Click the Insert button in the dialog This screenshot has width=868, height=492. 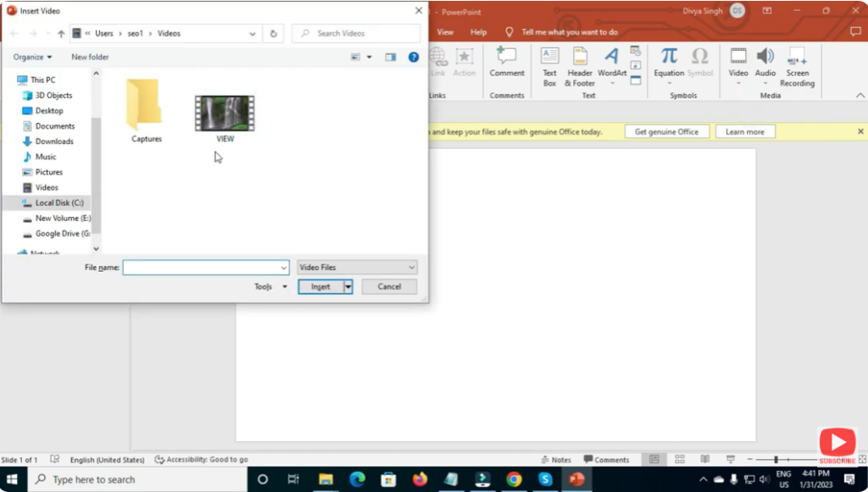(320, 286)
